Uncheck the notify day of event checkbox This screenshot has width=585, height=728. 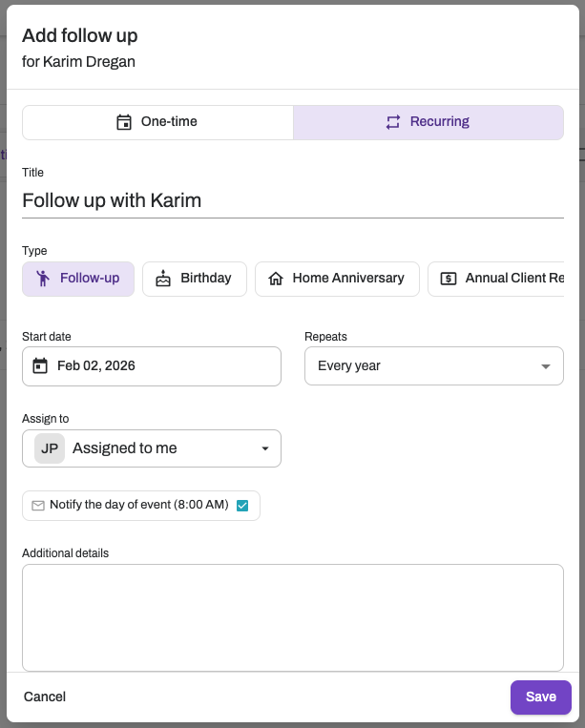pos(242,506)
